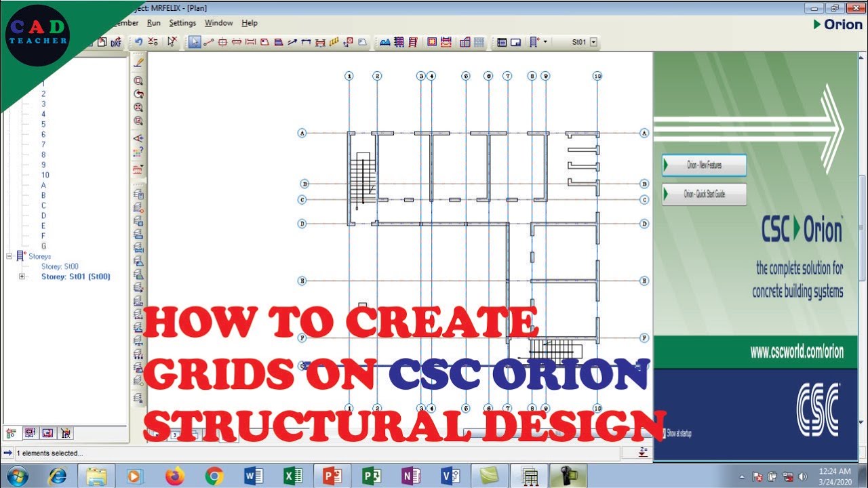Open the Edit Storey dropdown arrow
The height and width of the screenshot is (488, 868).
545,42
